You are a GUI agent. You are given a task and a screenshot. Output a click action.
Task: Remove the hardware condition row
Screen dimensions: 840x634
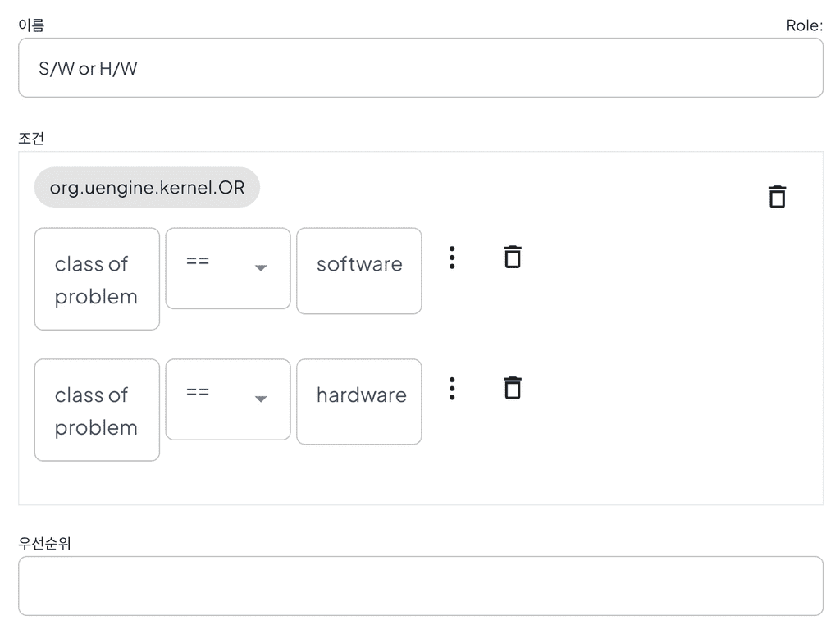[512, 387]
